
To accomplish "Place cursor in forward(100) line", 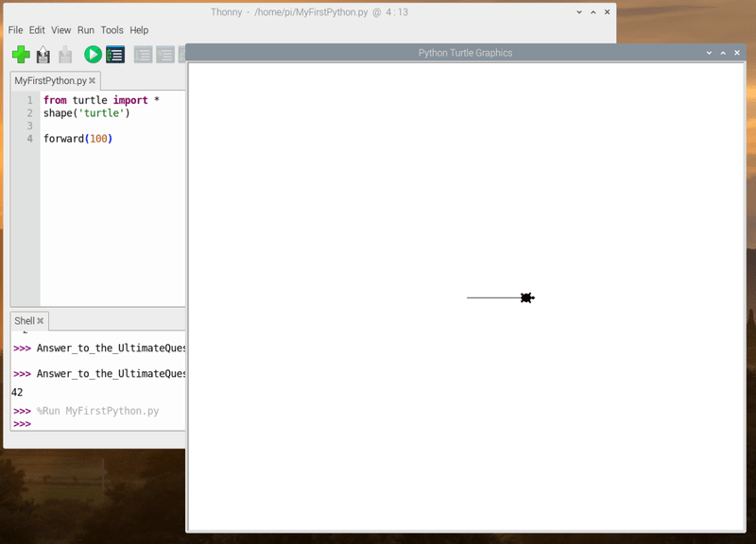I will (x=77, y=139).
